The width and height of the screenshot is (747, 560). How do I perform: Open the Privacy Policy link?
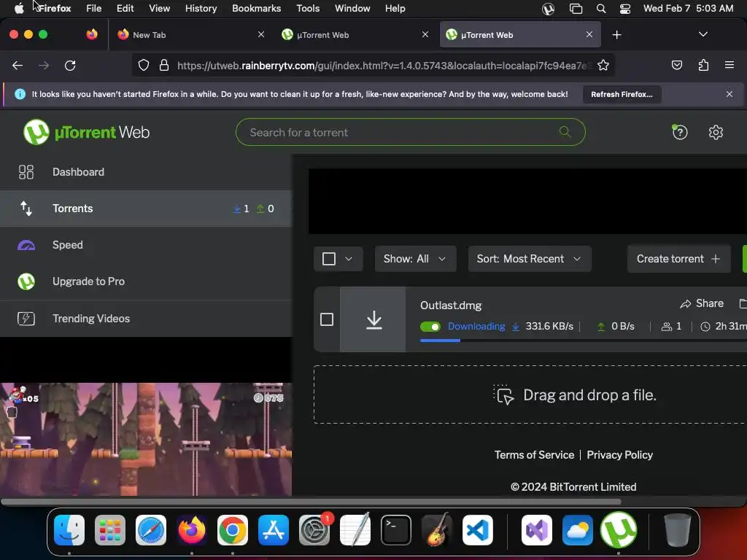pyautogui.click(x=619, y=455)
